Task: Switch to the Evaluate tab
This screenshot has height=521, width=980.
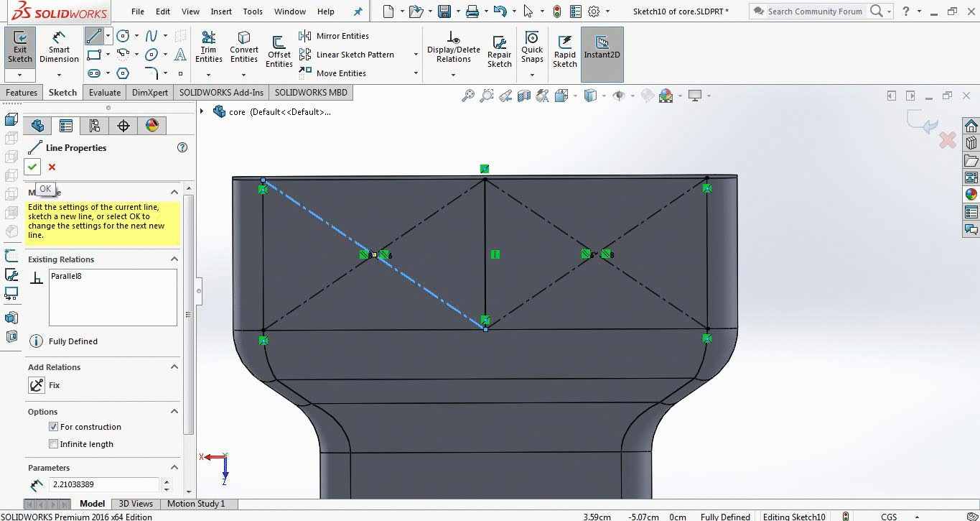Action: [105, 93]
